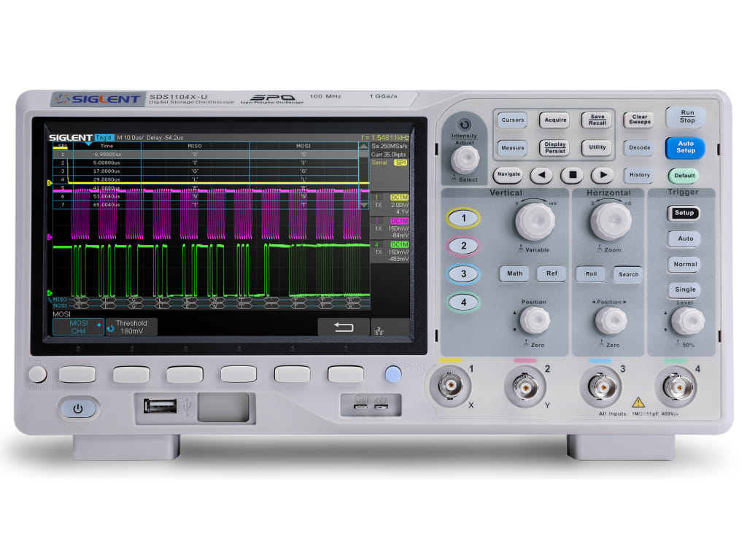Tap the return arrow softkey on screen
Image resolution: width=747 pixels, height=560 pixels.
343,327
